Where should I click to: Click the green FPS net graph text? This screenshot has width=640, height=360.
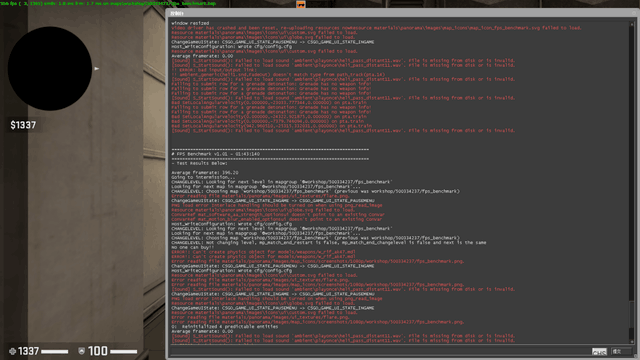pos(108,3)
